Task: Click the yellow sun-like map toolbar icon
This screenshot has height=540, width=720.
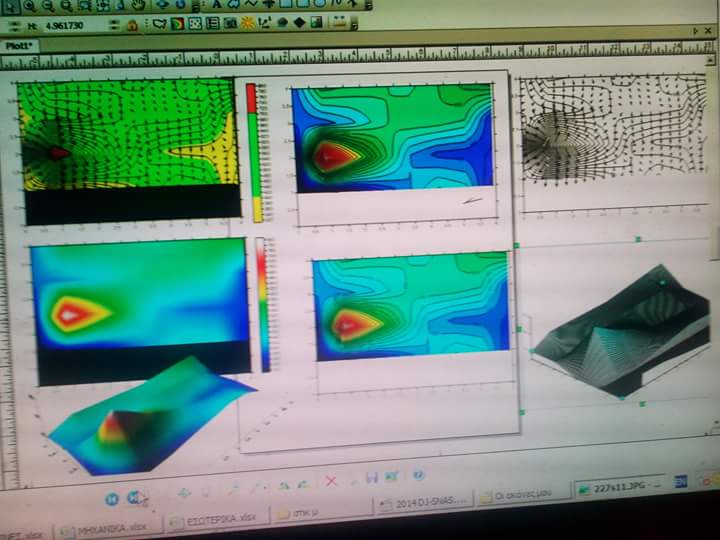Action: tap(247, 23)
